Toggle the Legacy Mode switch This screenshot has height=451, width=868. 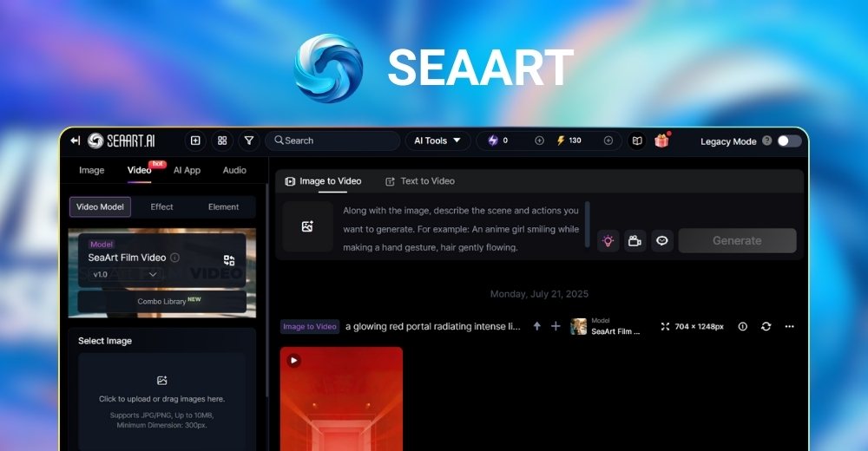click(x=788, y=141)
